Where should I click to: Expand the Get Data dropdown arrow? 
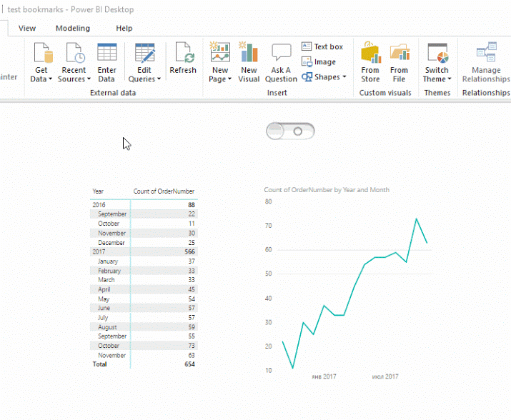[x=50, y=79]
